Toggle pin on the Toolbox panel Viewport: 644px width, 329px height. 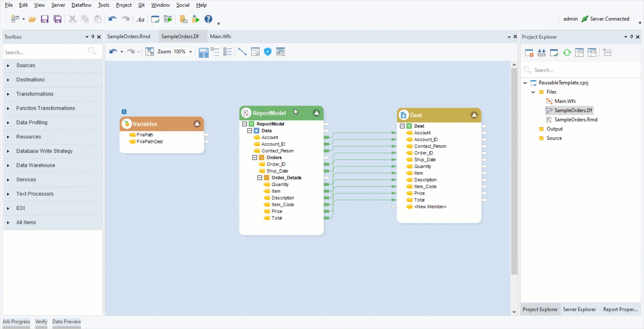coord(93,37)
